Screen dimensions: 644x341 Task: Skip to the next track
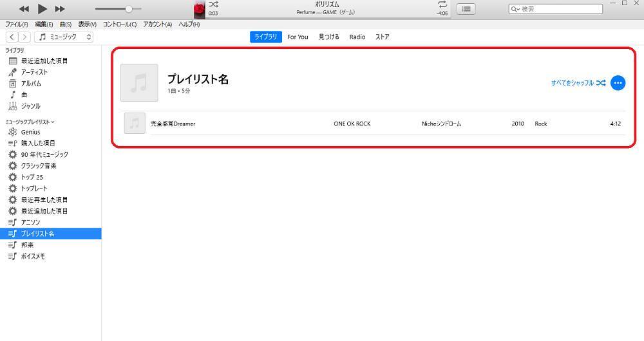click(60, 9)
